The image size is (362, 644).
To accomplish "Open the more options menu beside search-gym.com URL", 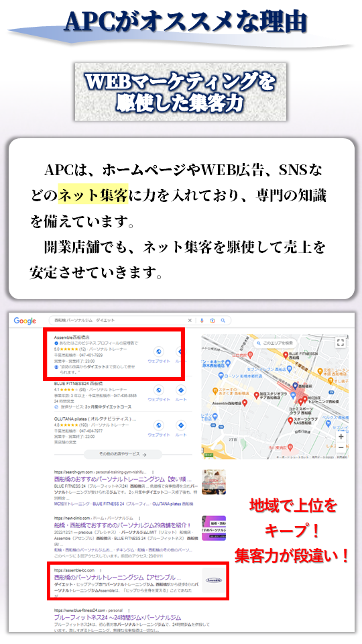I will coord(153,473).
